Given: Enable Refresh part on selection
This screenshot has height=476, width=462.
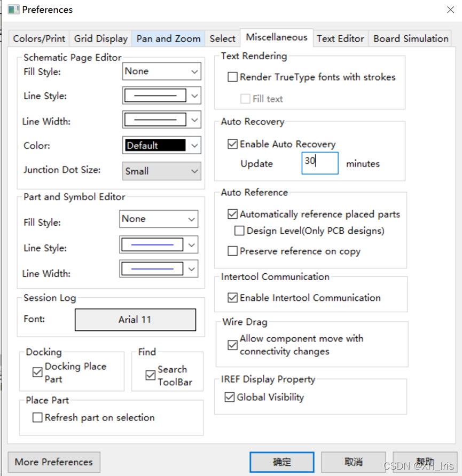Looking at the screenshot, I should 37,418.
